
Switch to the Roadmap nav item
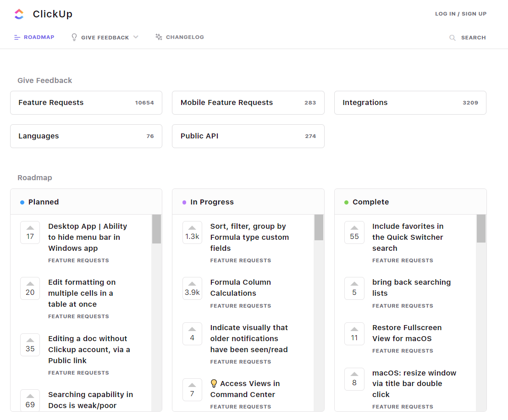coord(39,37)
